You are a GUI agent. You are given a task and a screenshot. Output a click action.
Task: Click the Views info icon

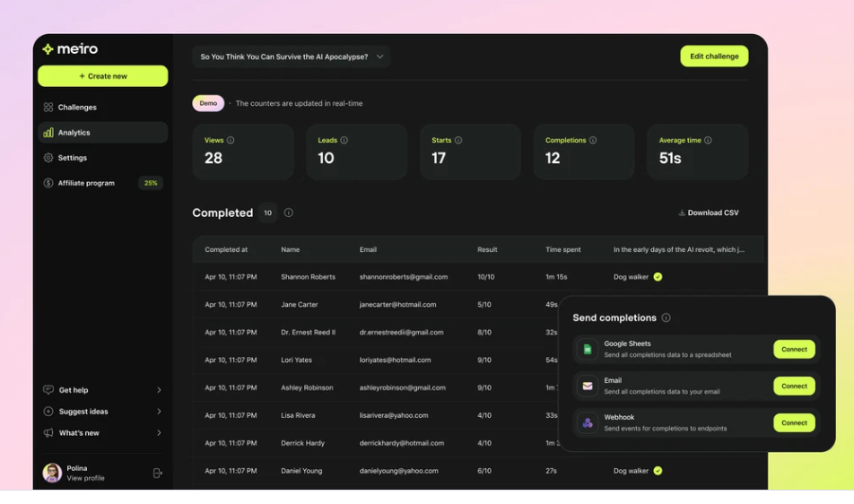point(231,141)
